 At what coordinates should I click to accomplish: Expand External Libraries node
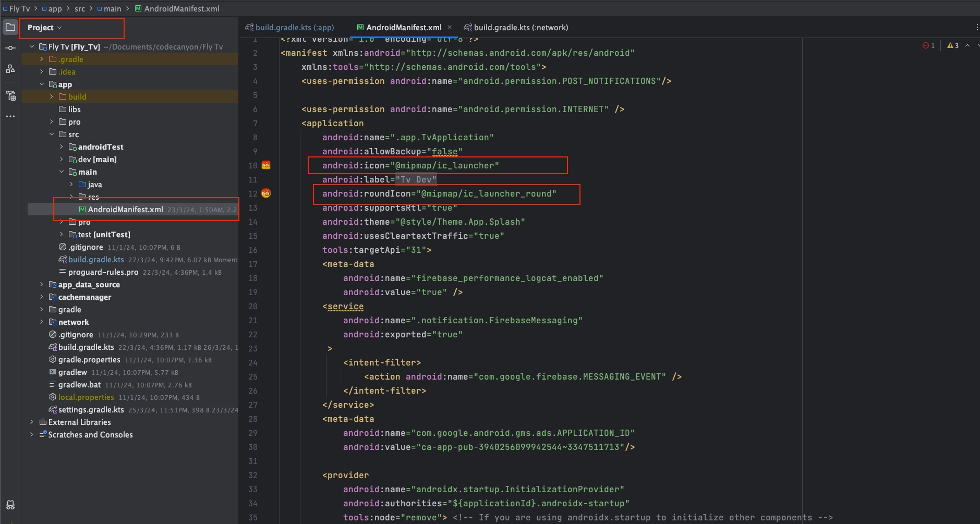[x=32, y=422]
